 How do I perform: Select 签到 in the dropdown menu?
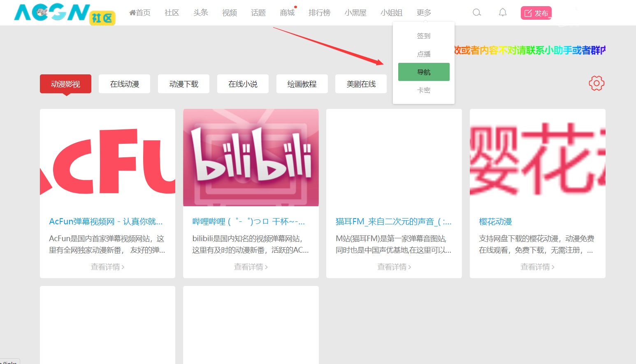(424, 36)
